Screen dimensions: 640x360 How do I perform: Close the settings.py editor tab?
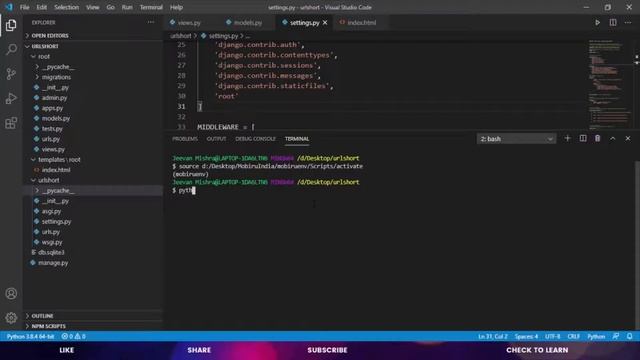click(x=325, y=22)
